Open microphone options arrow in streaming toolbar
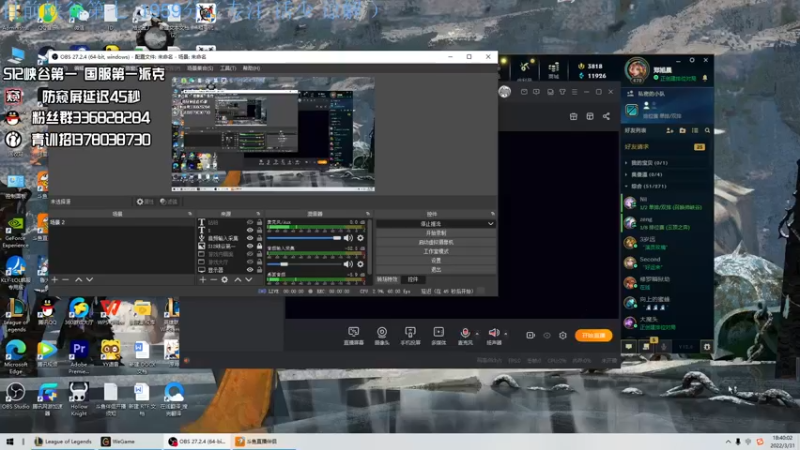This screenshot has width=800, height=450. pos(477,334)
